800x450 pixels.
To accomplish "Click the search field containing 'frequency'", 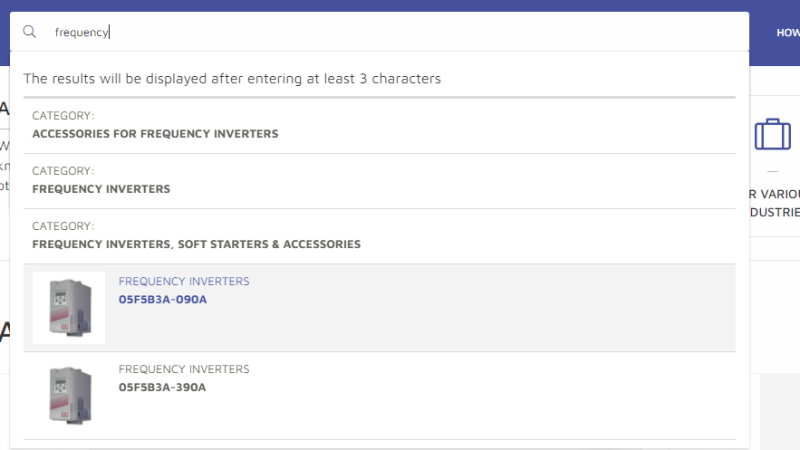I will pyautogui.click(x=379, y=32).
